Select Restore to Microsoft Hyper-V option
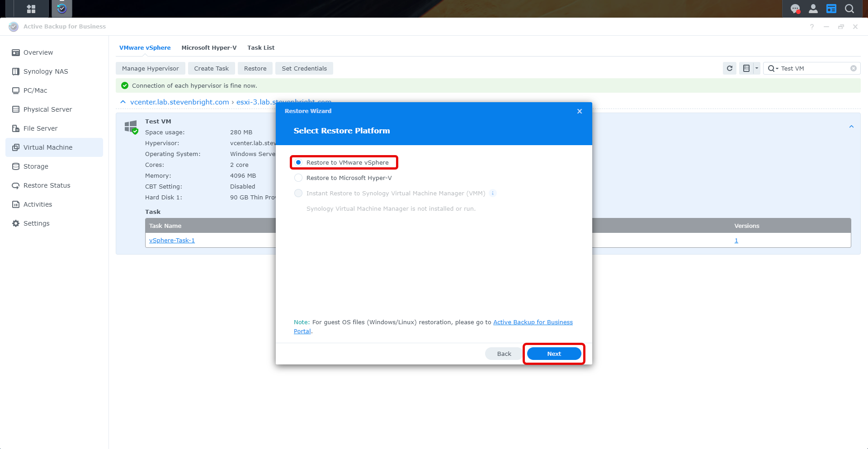This screenshot has width=868, height=449. [x=298, y=178]
